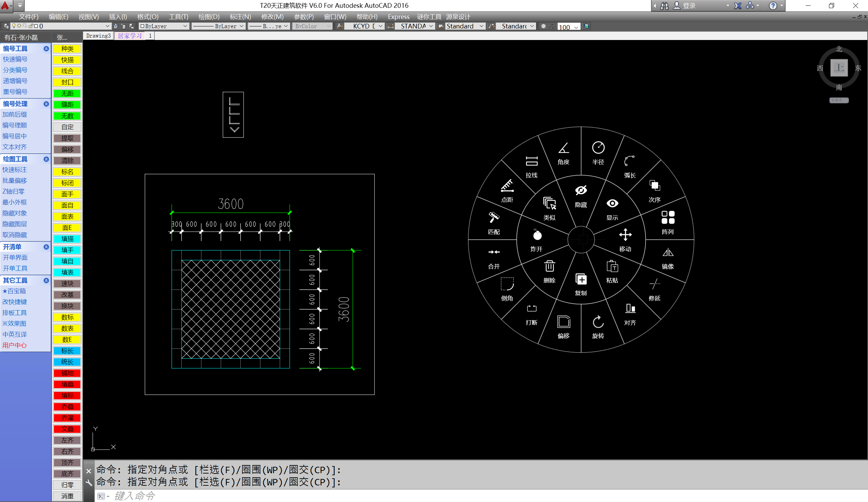Collapse the 编号处理 panel section
Screen dimensions: 868x502
(x=46, y=104)
